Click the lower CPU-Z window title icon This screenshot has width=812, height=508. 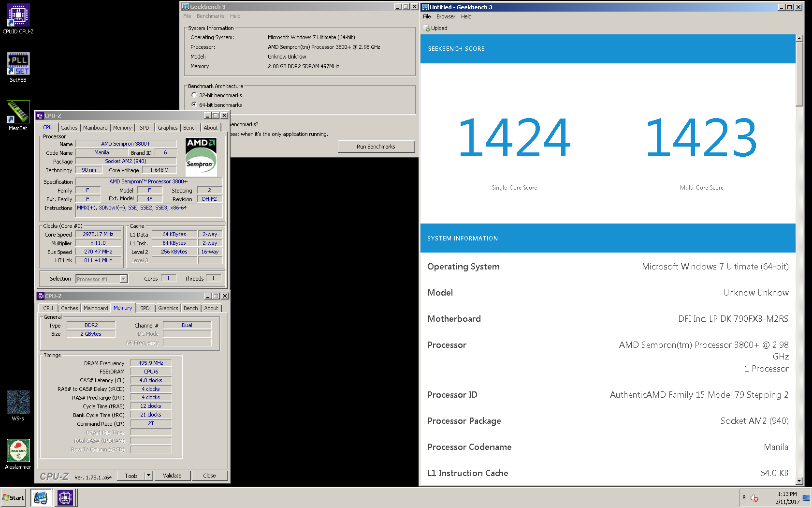click(41, 296)
